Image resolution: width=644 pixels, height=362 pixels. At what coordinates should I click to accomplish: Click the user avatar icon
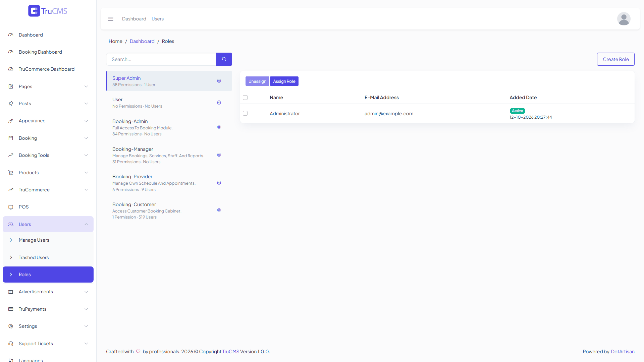(x=624, y=19)
